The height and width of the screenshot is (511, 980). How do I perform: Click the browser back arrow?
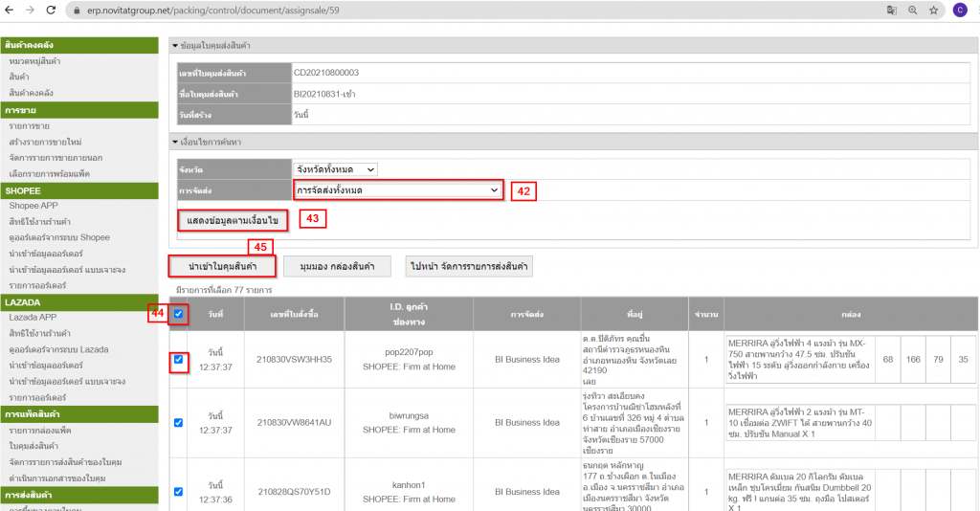11,10
